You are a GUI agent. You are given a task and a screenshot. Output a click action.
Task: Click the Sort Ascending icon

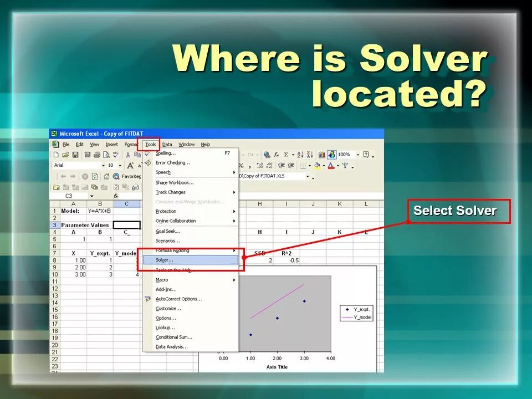point(300,155)
